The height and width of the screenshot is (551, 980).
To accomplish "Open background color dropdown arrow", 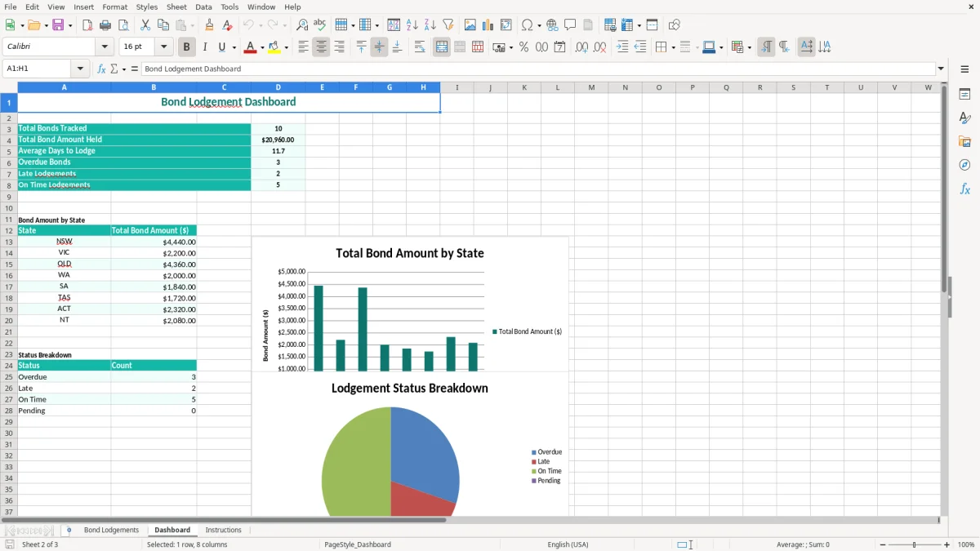I will (286, 47).
